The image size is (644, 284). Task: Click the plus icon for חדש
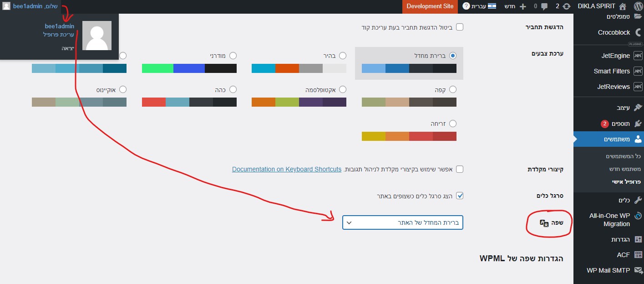[x=522, y=6]
